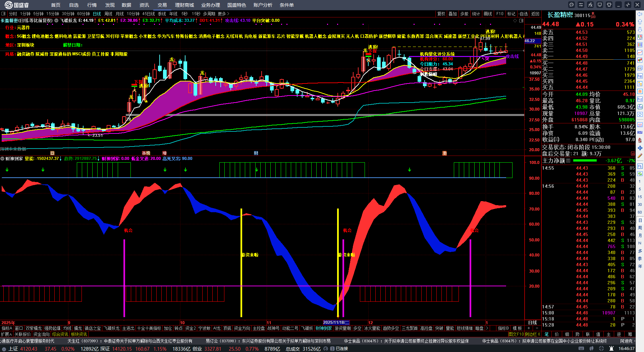Click the 卖五 order book row

(589, 32)
